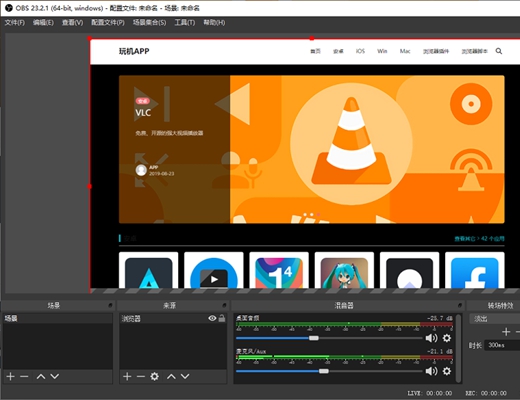Undock the 场景 panel with its float icon
The width and height of the screenshot is (520, 400).
(110, 305)
